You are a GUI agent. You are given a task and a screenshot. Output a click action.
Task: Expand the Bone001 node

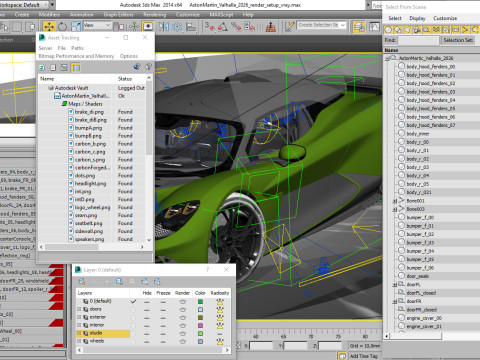point(394,201)
